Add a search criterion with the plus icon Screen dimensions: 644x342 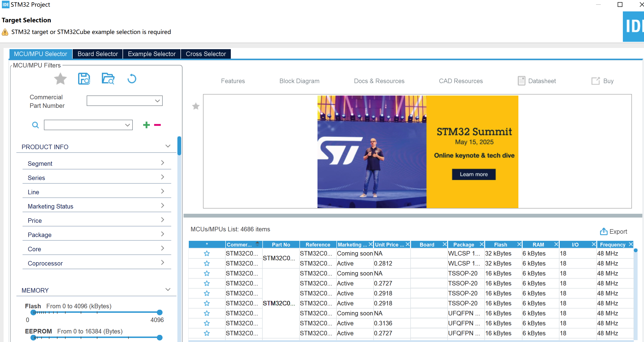tap(147, 125)
